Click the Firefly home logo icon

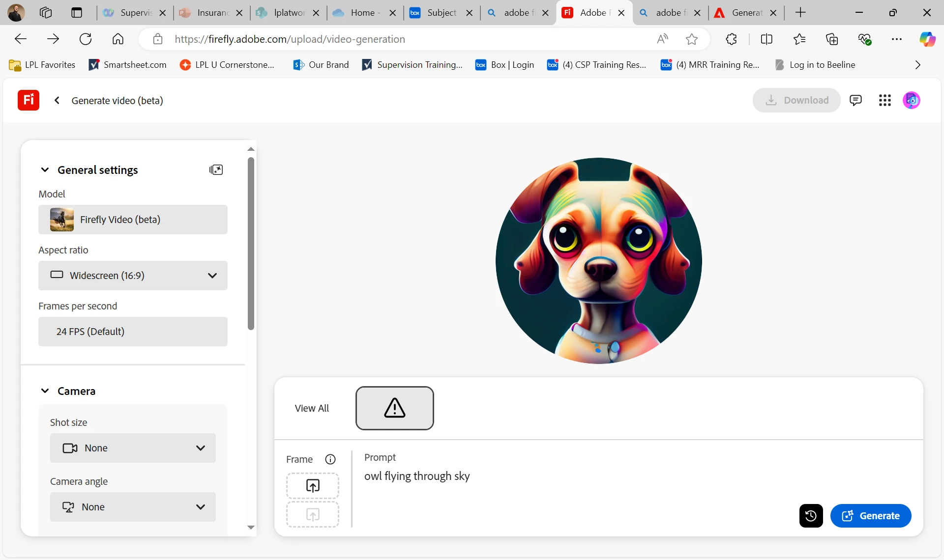point(29,100)
